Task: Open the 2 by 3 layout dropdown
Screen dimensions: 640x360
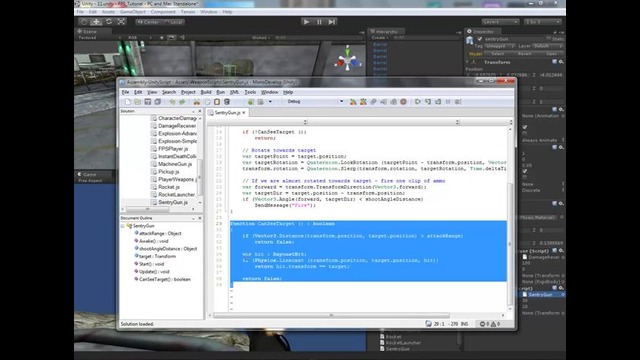Action: tap(542, 22)
